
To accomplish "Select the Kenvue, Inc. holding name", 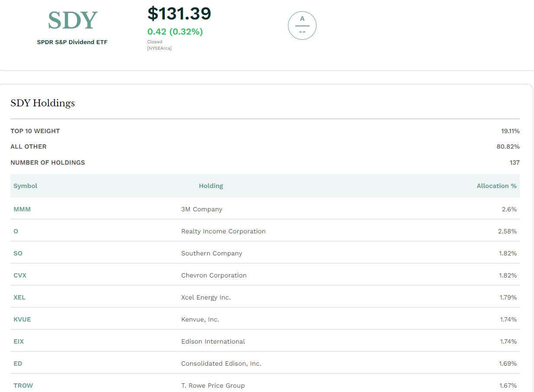I will click(200, 319).
